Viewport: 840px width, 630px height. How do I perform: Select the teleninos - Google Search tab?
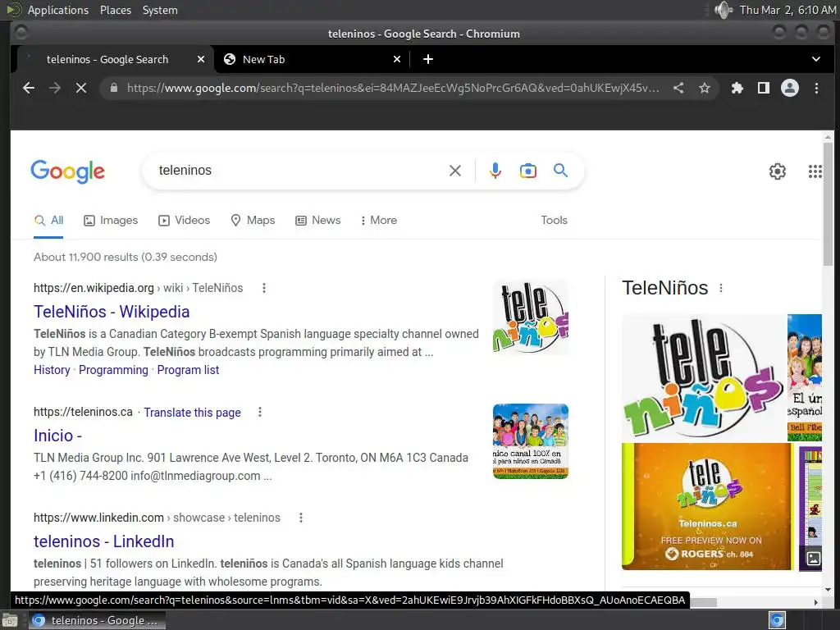(x=115, y=59)
